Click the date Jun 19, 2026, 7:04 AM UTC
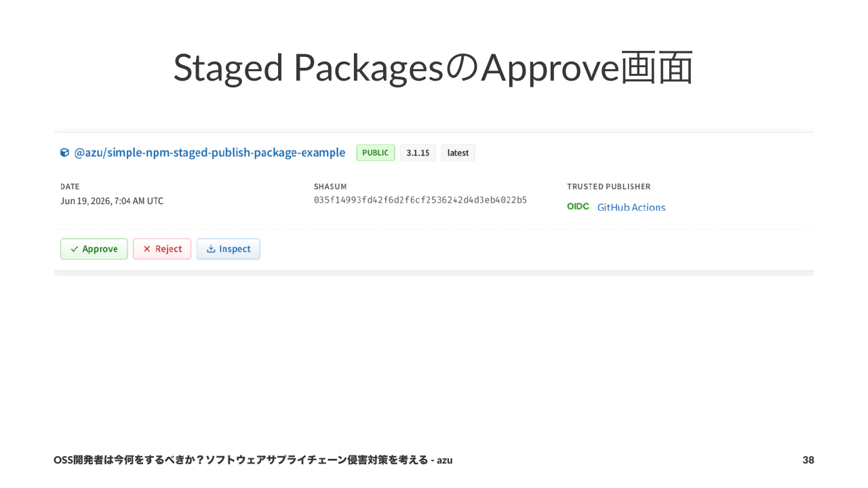 tap(112, 201)
